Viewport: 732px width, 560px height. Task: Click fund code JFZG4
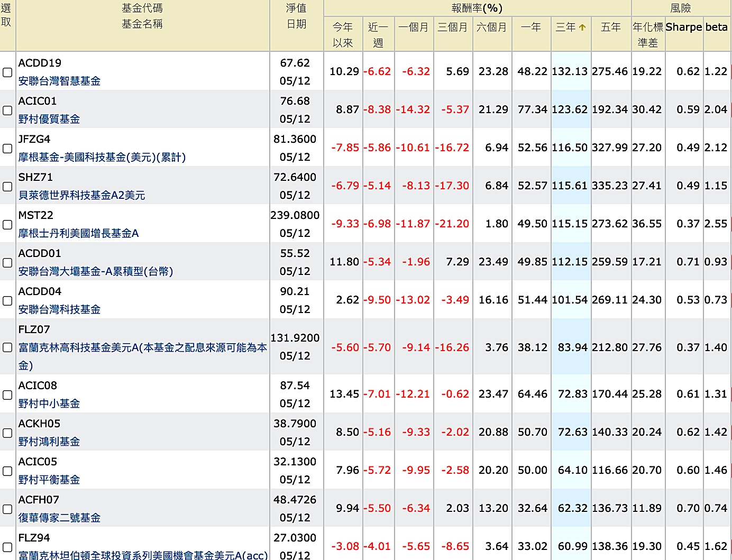click(34, 139)
